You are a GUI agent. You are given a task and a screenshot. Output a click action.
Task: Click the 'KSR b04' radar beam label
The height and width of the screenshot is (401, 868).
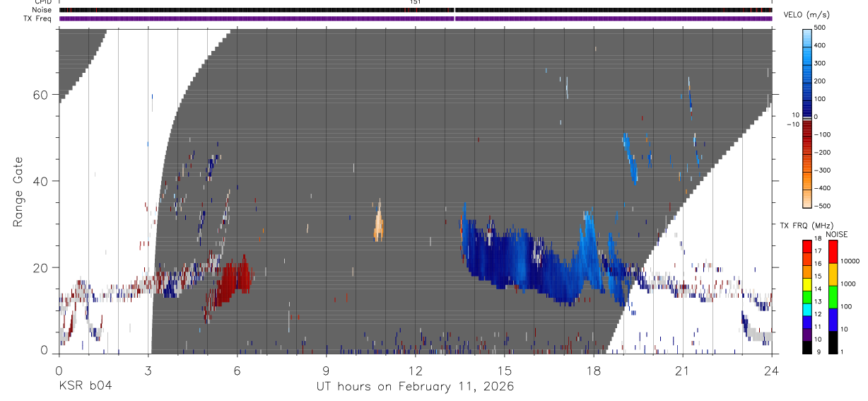coord(85,386)
